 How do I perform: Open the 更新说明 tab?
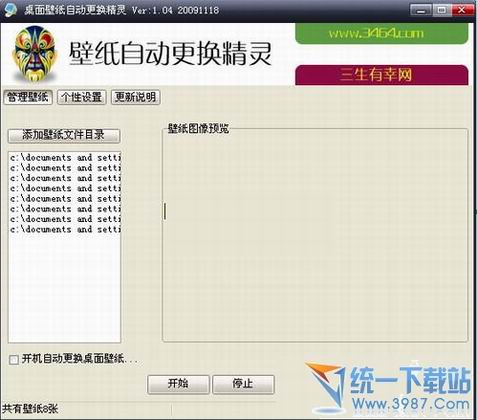[x=135, y=97]
